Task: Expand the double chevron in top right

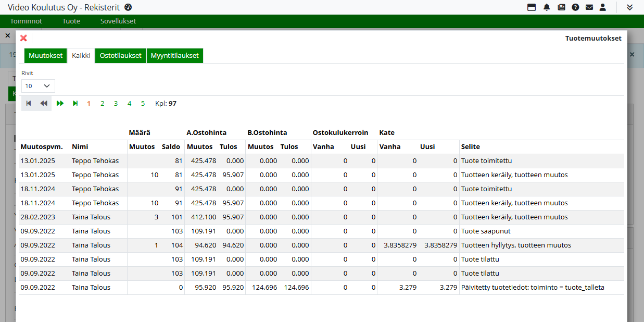Action: [x=629, y=7]
